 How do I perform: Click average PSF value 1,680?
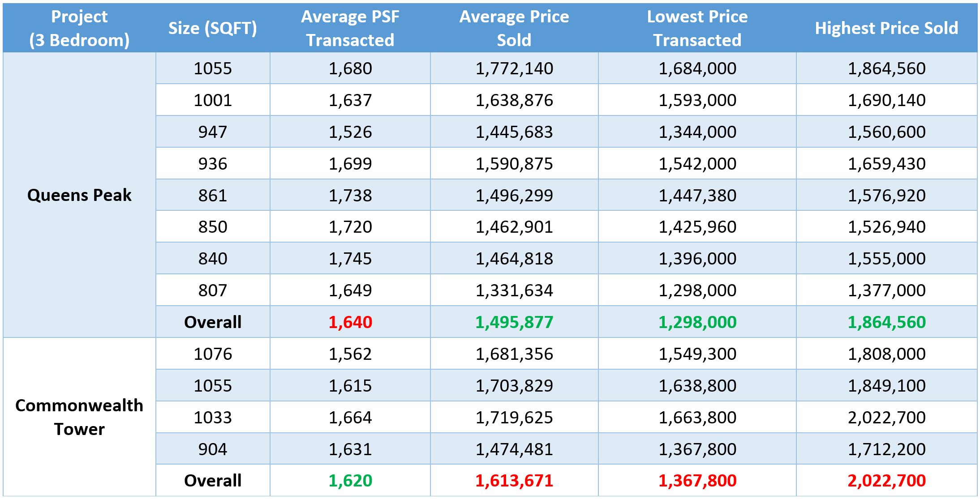[350, 68]
